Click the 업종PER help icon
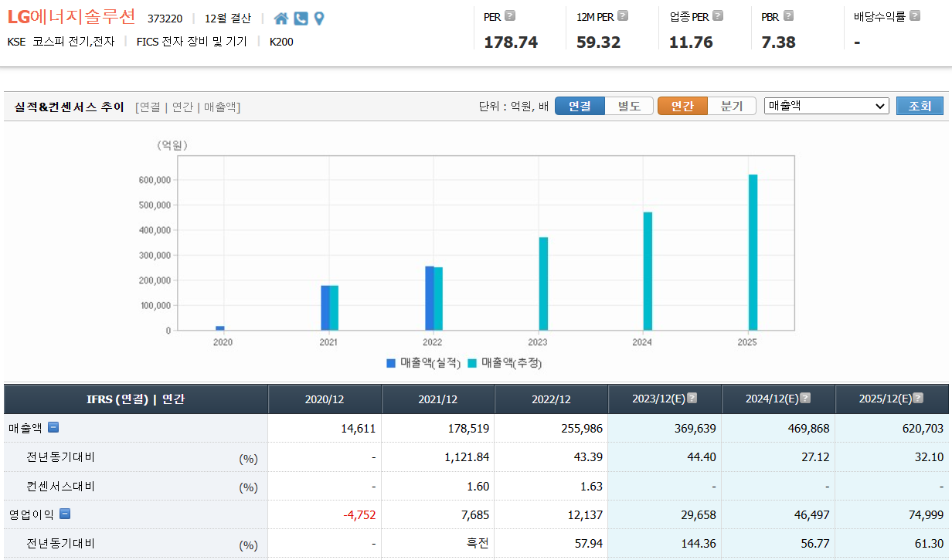This screenshot has width=952, height=560. click(718, 15)
